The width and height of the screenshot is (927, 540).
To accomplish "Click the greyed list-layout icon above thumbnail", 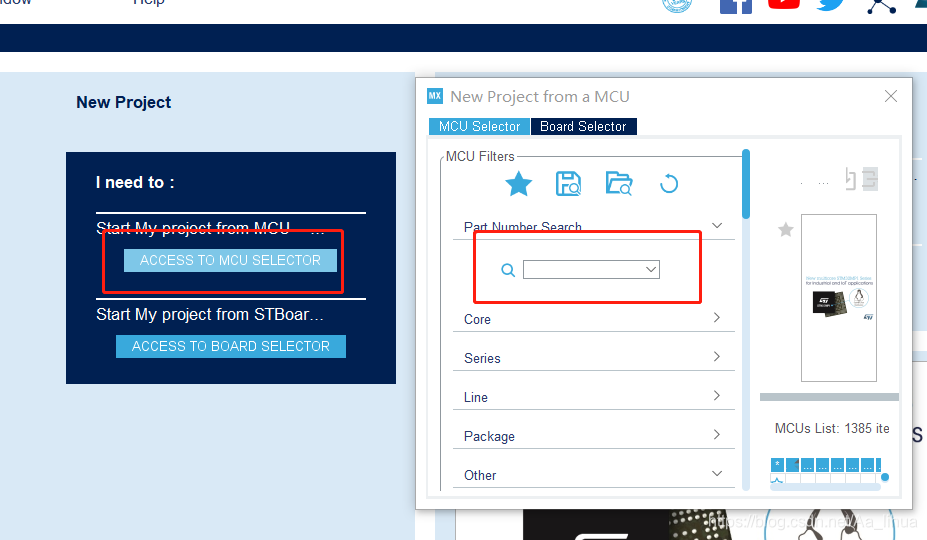I will [870, 179].
